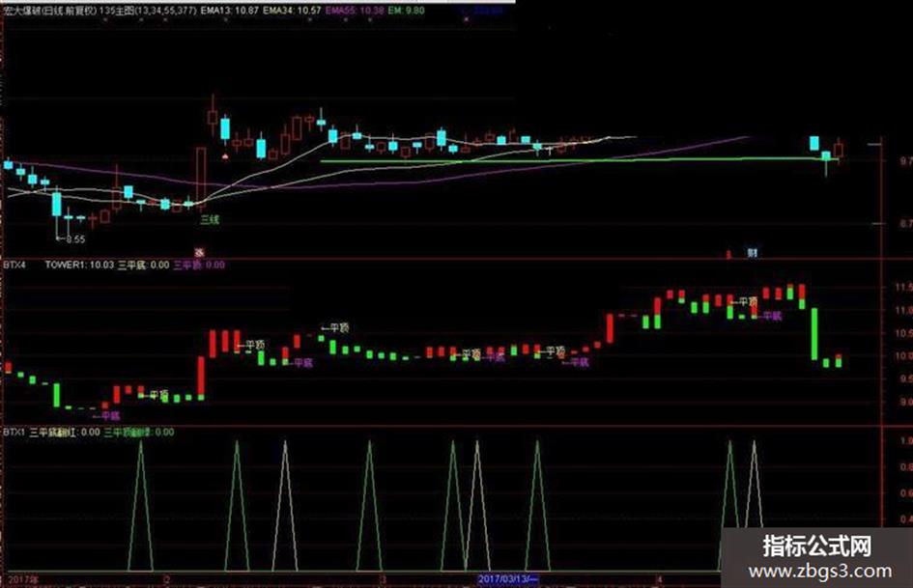Select the green 三平顶翻绿: 0.00 legend
This screenshot has height=588, width=913.
[x=139, y=432]
